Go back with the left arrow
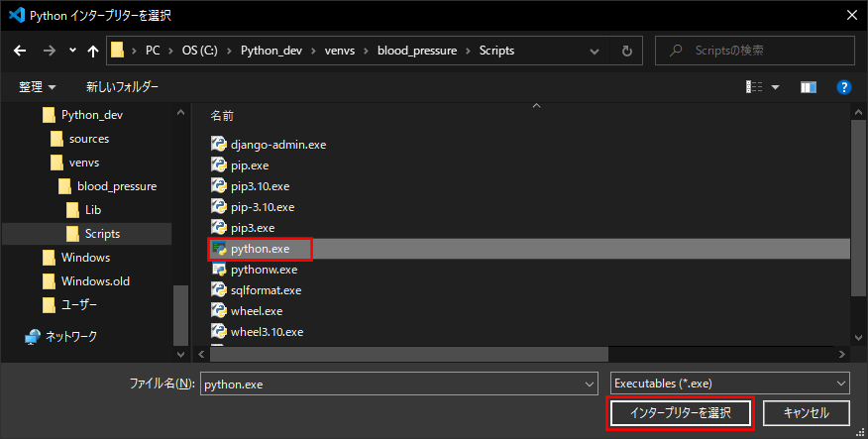The height and width of the screenshot is (439, 868). 20,51
